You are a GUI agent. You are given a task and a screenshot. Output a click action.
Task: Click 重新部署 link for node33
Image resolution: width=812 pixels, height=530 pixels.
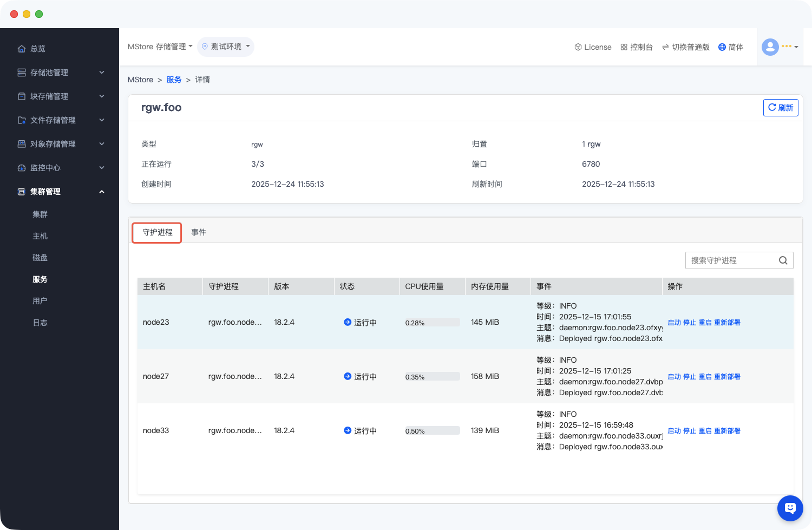[x=727, y=431]
